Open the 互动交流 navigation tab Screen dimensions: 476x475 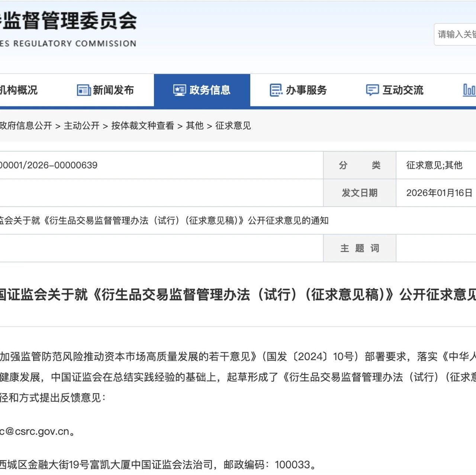click(x=395, y=90)
